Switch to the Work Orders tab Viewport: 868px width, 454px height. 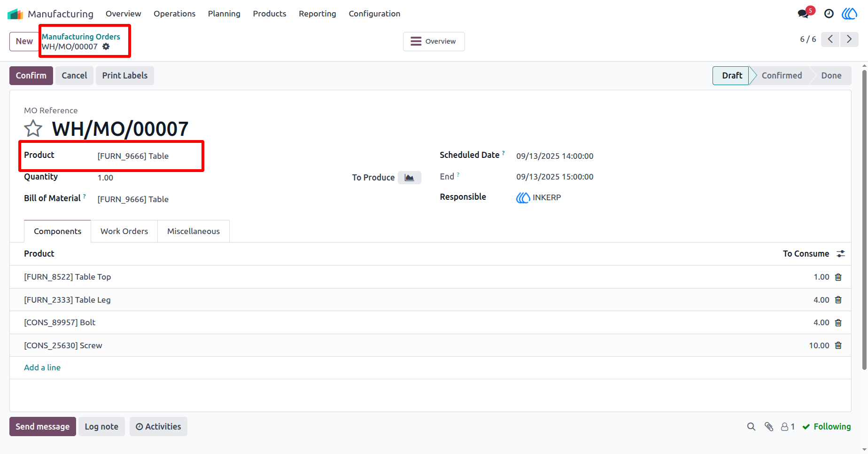click(124, 231)
